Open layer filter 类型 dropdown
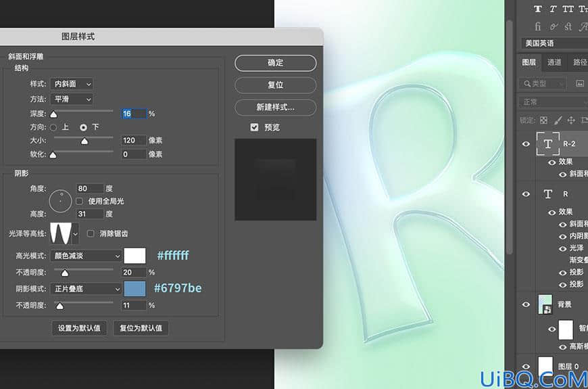Viewport: 588px width, 389px height. (543, 83)
